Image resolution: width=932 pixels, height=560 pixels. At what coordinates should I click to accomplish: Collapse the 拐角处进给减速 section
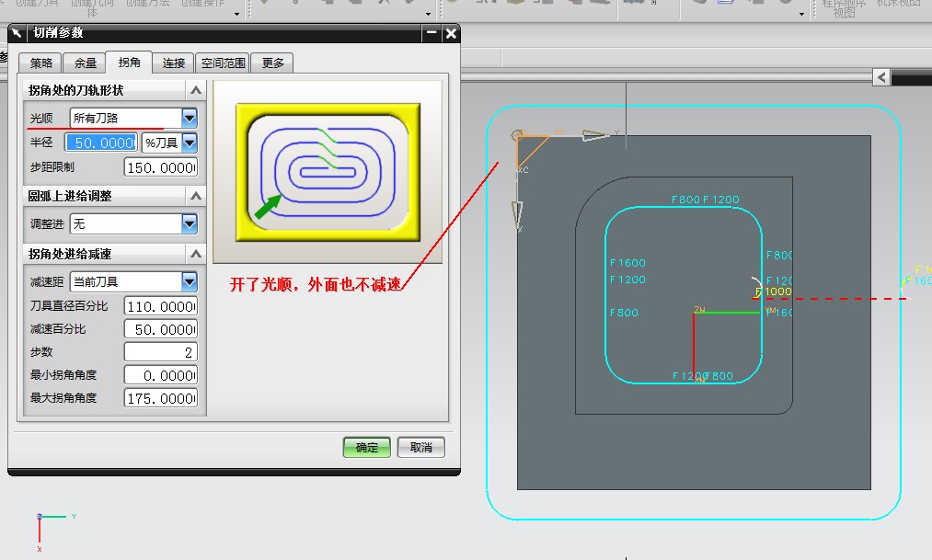click(196, 254)
